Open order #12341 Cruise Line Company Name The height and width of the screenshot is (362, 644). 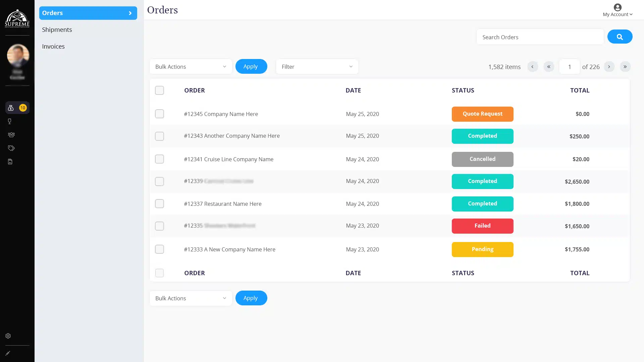pyautogui.click(x=229, y=159)
